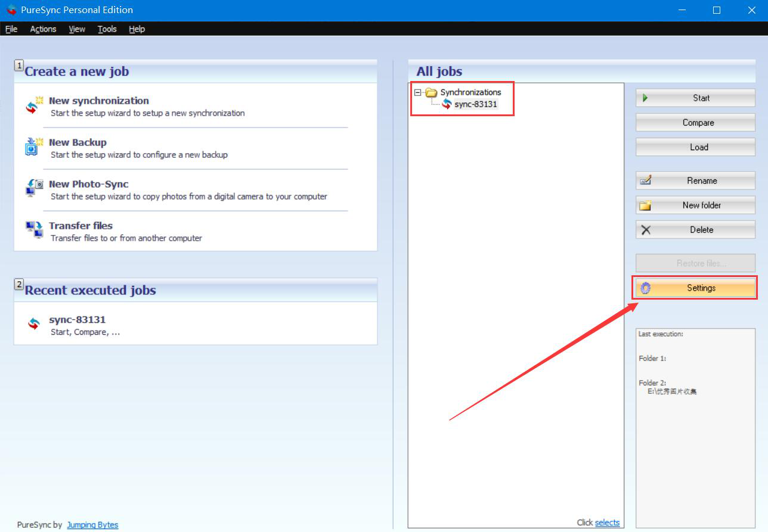The width and height of the screenshot is (768, 532).
Task: Click the Synchronizations folder icon in tree
Action: (431, 92)
